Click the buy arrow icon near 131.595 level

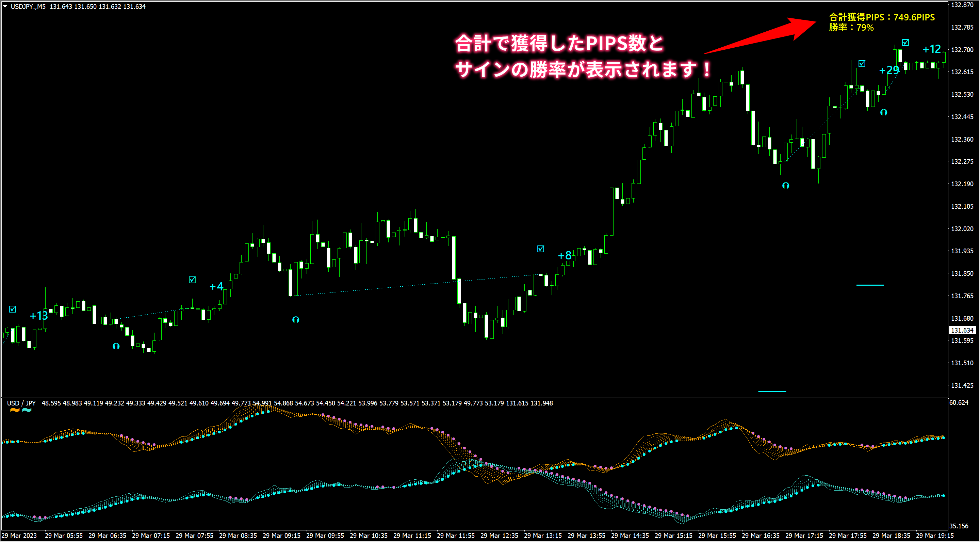pos(116,346)
